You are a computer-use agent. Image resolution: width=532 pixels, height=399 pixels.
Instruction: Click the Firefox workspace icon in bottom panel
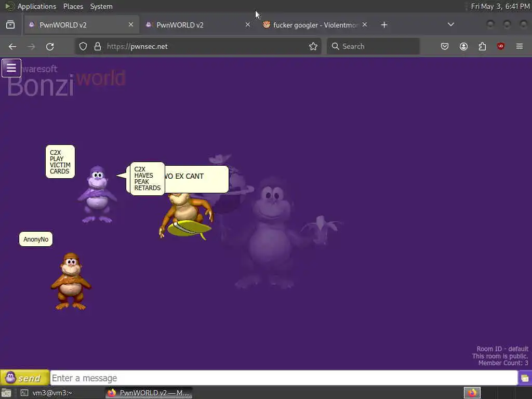[472, 393]
